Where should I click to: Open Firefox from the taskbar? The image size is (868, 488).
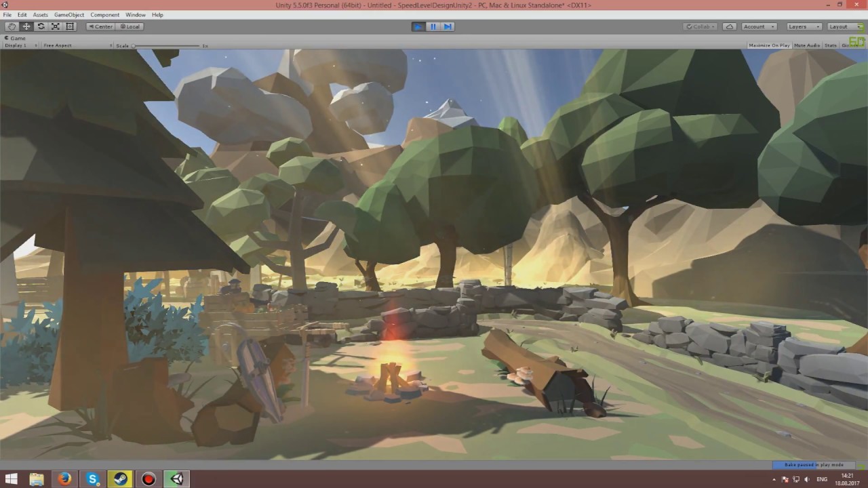click(x=64, y=479)
